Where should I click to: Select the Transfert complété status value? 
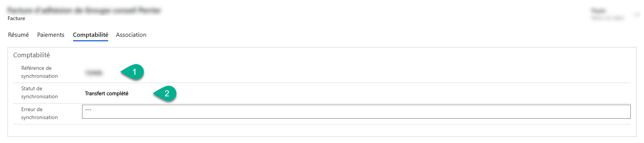(x=107, y=93)
